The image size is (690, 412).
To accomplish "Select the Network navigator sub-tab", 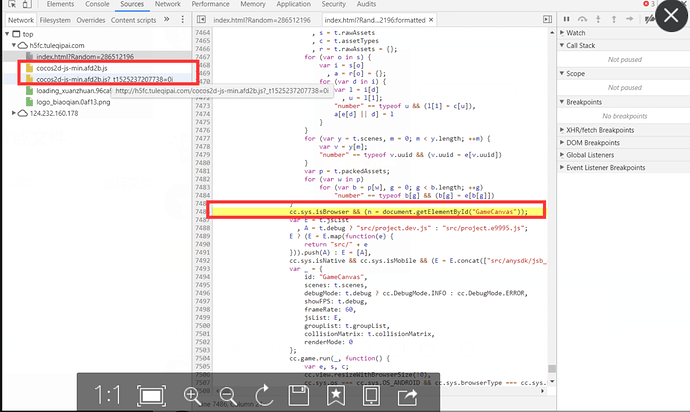I will pos(21,20).
